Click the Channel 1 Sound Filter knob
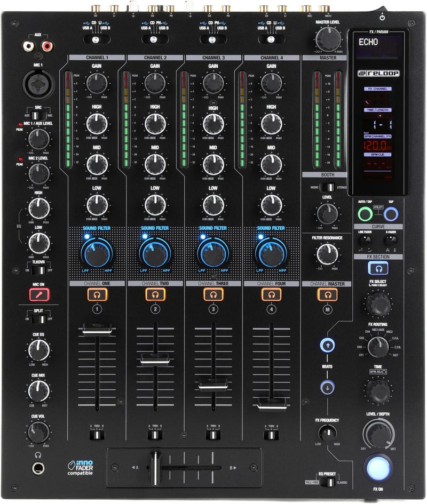Viewport: 427px width, 504px height. [97, 253]
